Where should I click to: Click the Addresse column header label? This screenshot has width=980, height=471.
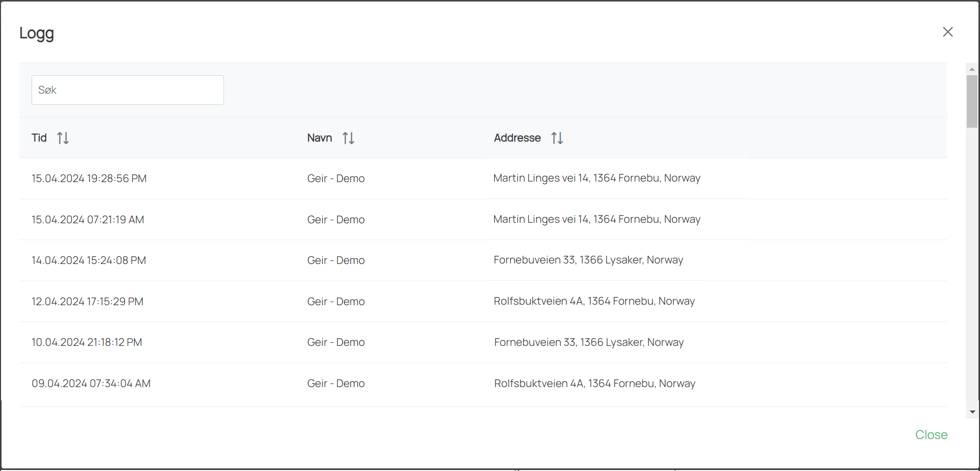[517, 138]
